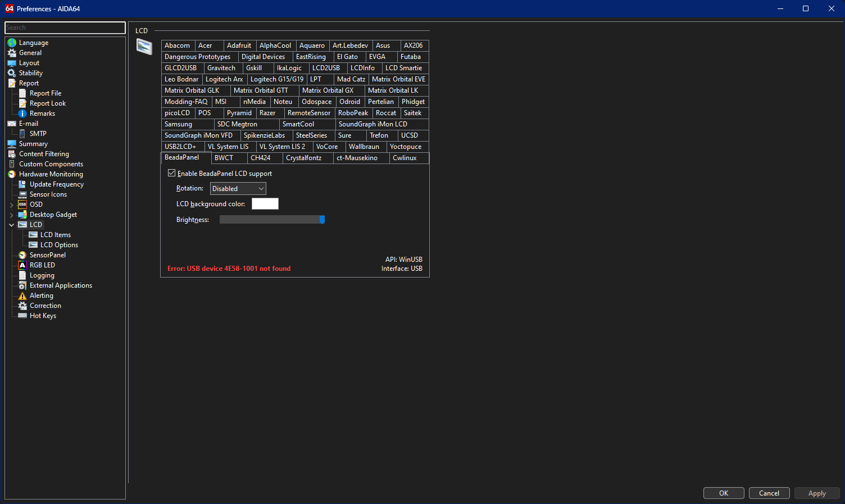Select the RGB LED settings icon
Screen dimensions: 845x504
tap(23, 265)
